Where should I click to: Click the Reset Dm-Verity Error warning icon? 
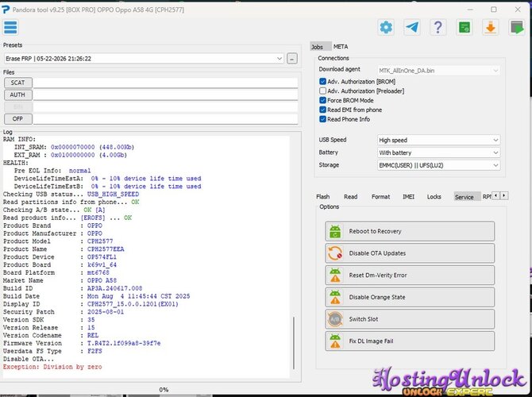pyautogui.click(x=335, y=276)
